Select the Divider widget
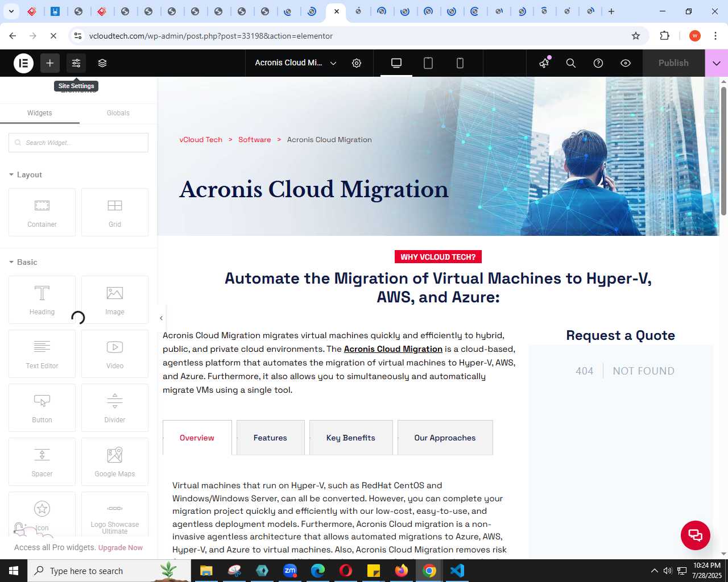This screenshot has height=582, width=728. click(115, 408)
